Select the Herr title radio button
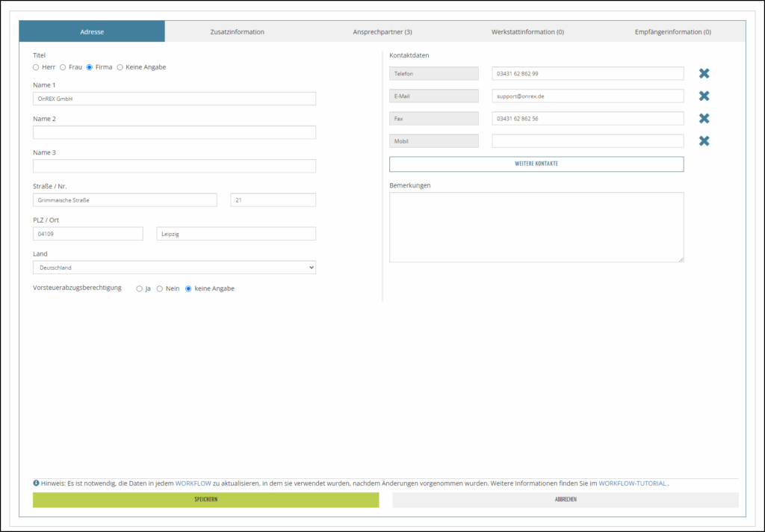The image size is (765, 532). (36, 67)
